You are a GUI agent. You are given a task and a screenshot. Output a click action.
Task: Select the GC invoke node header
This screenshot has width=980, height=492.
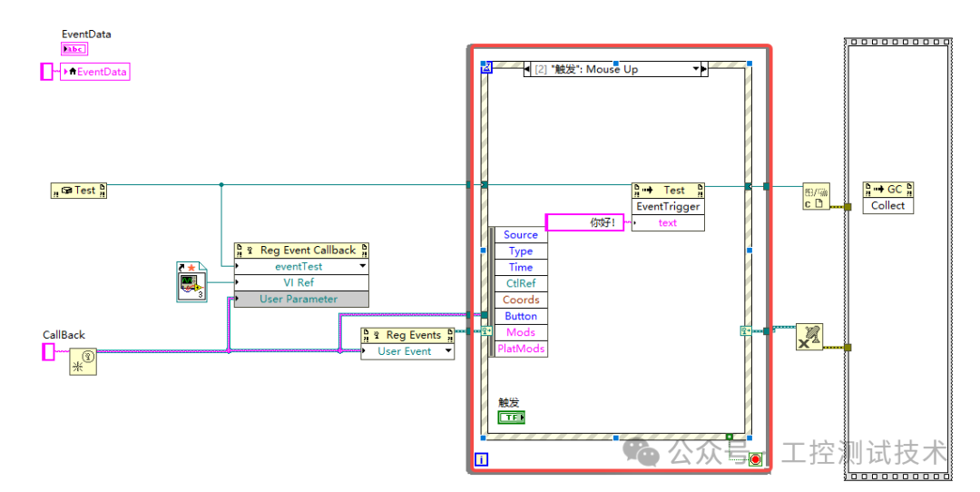pyautogui.click(x=888, y=190)
